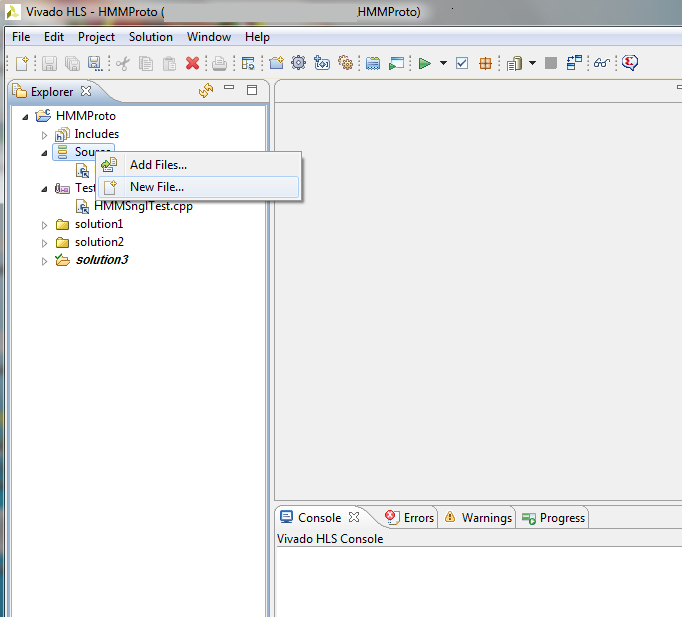Expand the solution2 folder
The image size is (682, 617).
[44, 243]
